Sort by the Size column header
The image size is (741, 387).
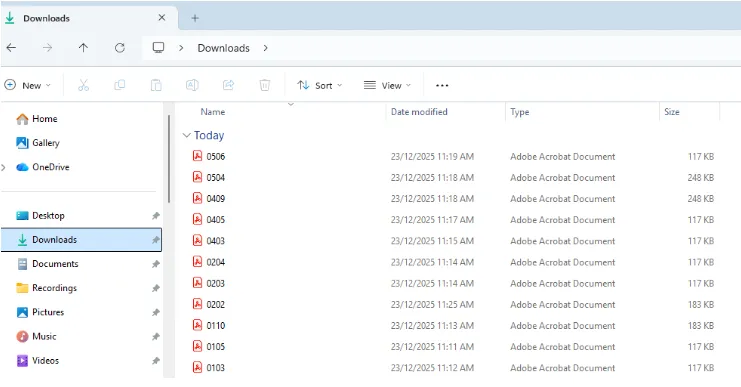pos(672,112)
